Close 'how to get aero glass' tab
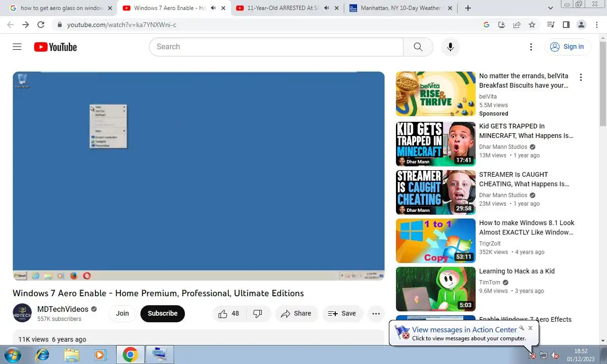The height and width of the screenshot is (364, 607). [110, 8]
